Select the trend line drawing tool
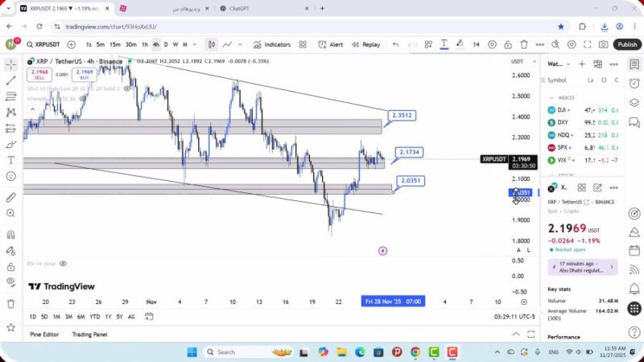 point(10,80)
